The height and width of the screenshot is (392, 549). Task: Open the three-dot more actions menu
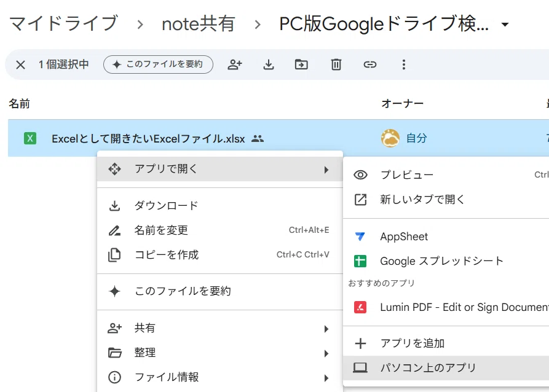[x=404, y=65]
